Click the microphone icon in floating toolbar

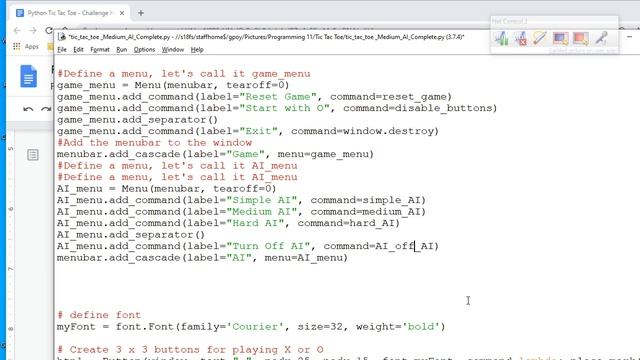[x=601, y=38]
